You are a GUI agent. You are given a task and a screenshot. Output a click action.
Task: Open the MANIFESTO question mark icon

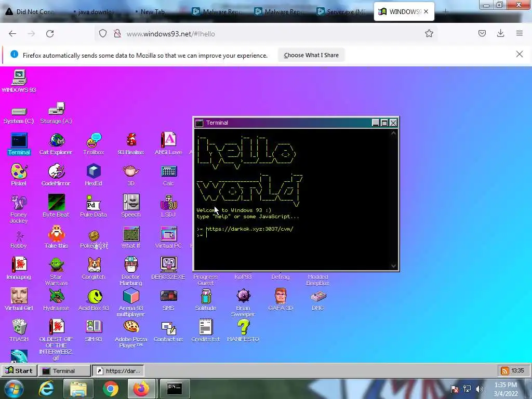243,330
